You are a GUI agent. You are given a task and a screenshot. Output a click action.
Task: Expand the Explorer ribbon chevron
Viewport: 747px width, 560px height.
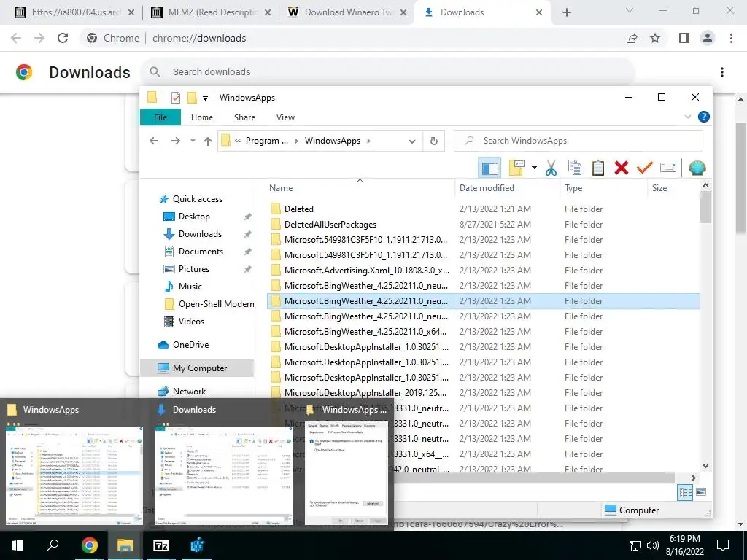687,117
